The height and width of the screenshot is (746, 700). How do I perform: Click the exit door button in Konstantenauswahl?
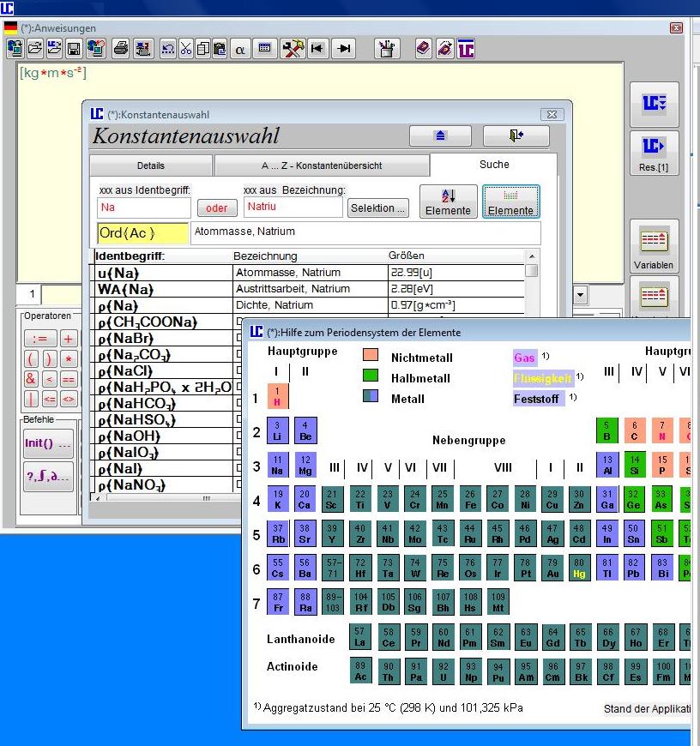point(516,135)
